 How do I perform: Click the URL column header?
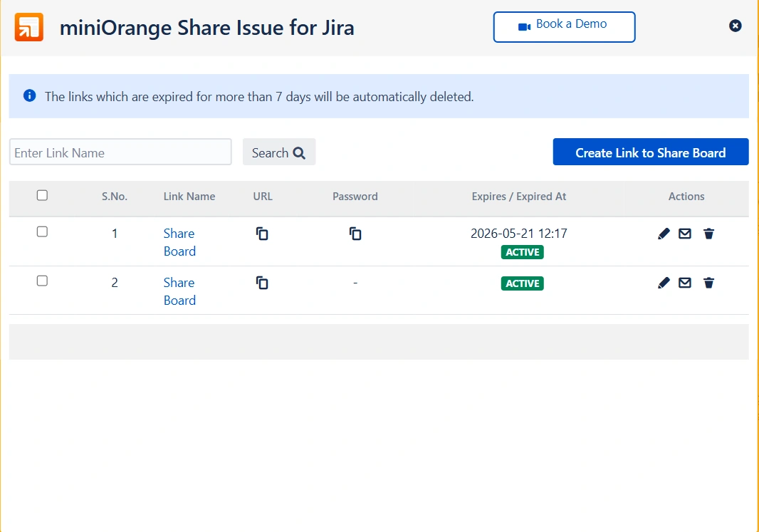coord(263,197)
